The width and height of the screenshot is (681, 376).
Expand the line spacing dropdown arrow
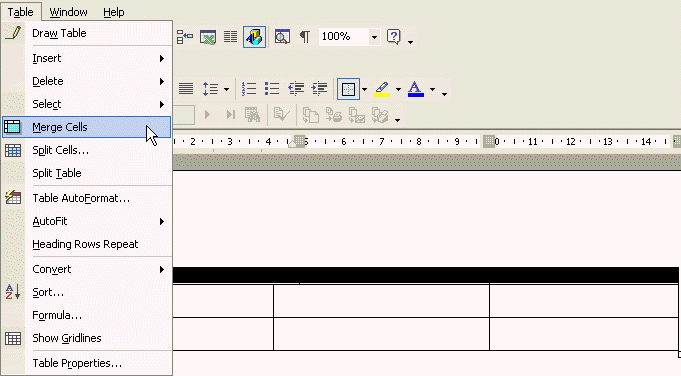pos(226,89)
